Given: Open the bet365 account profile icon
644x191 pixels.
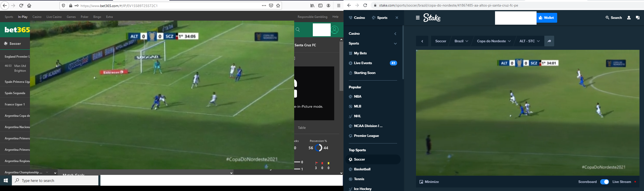Looking at the screenshot, I should pos(335,30).
